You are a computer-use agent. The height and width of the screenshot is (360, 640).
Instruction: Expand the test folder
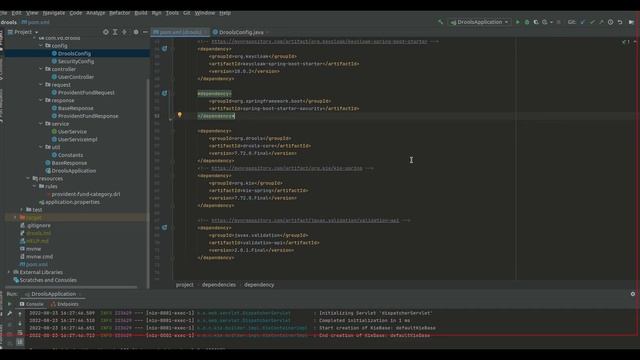pyautogui.click(x=22, y=210)
